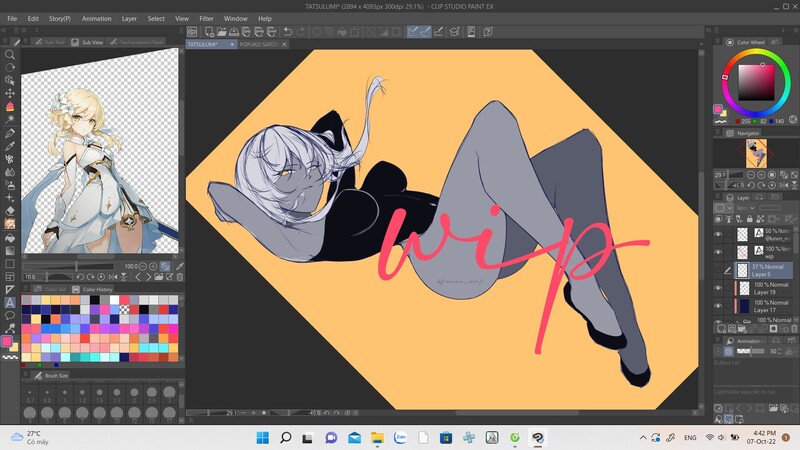Screen dimensions: 800x450
Task: Expand the collapsed folder in Layer panel
Action: point(738,321)
